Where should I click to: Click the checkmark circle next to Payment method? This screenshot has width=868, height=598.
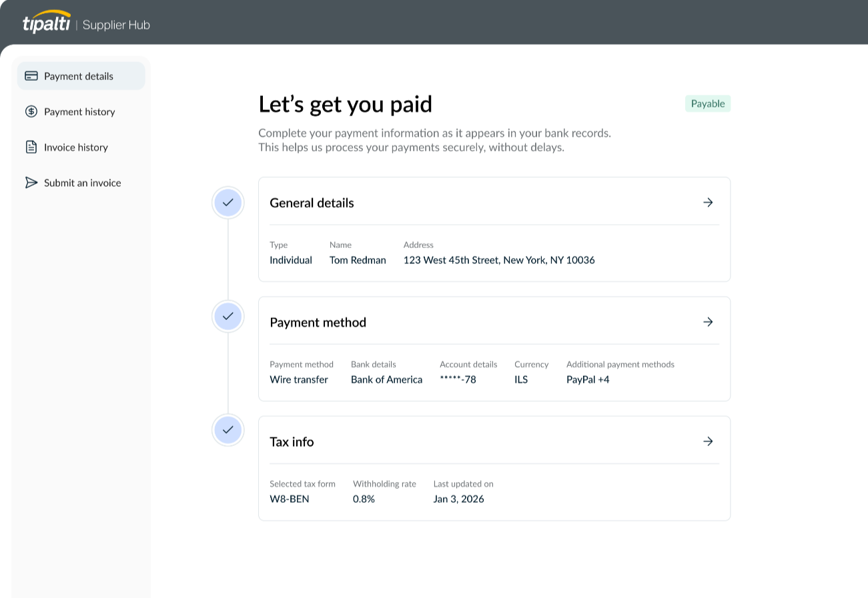[x=228, y=316]
